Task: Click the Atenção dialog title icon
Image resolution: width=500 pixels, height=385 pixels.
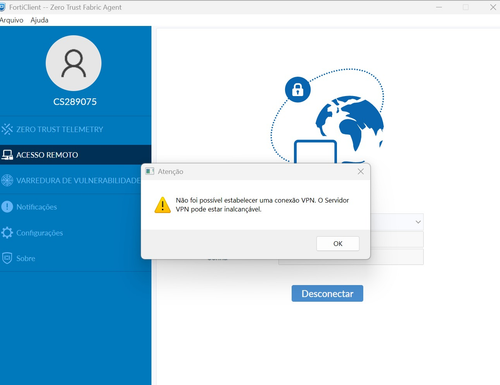Action: tap(150, 171)
